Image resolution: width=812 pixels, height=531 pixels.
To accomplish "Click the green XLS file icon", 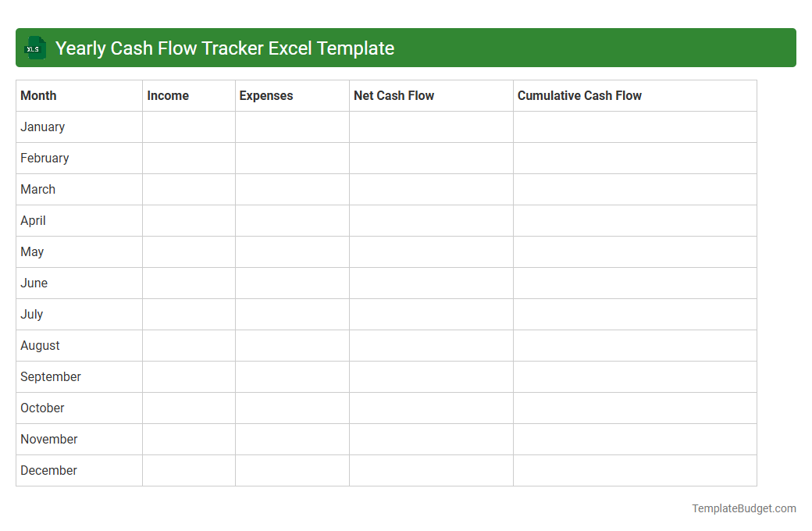I will (34, 48).
